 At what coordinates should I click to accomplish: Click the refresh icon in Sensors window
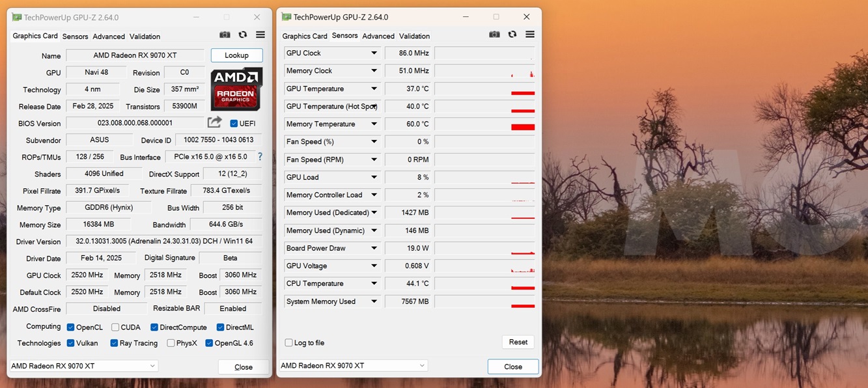512,35
